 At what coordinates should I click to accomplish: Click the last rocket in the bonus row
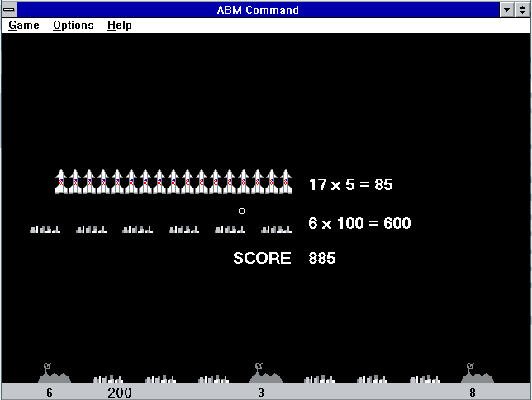(x=286, y=182)
